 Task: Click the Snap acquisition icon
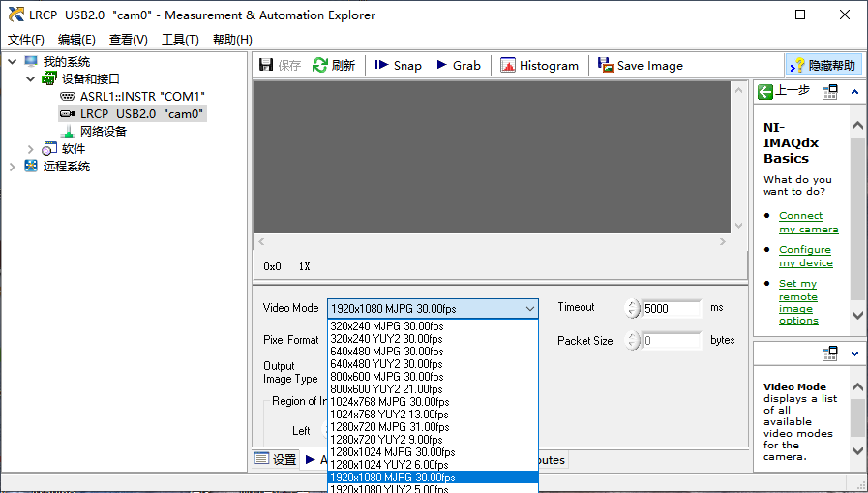coord(381,65)
